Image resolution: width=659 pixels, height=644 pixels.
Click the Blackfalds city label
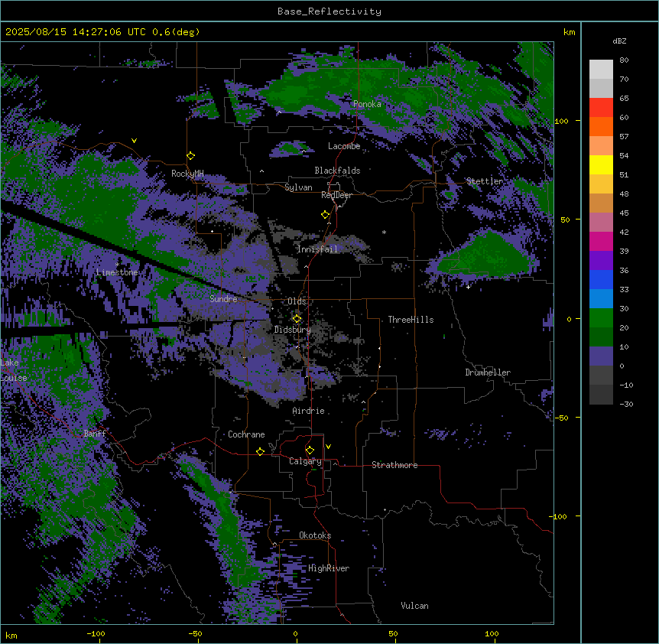337,171
